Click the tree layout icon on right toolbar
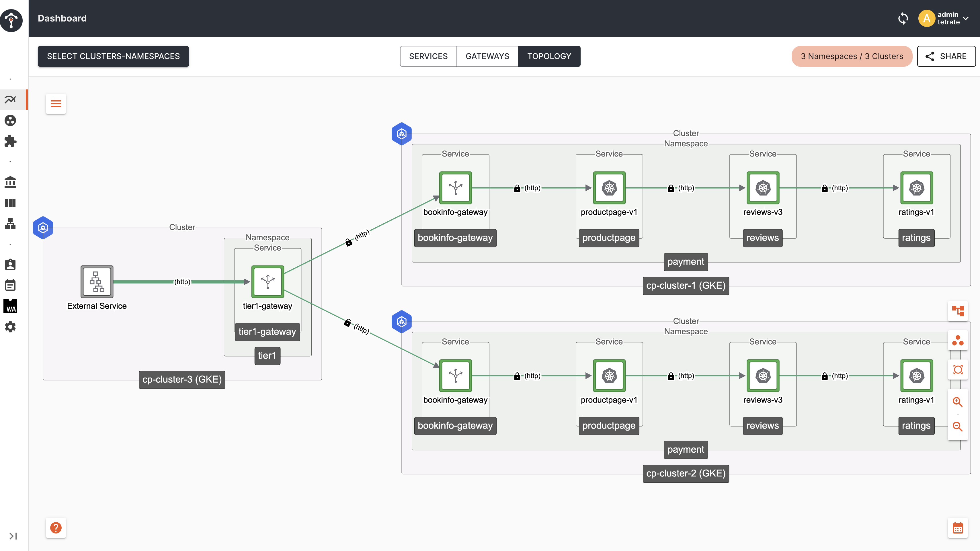The width and height of the screenshot is (980, 551). pyautogui.click(x=958, y=311)
